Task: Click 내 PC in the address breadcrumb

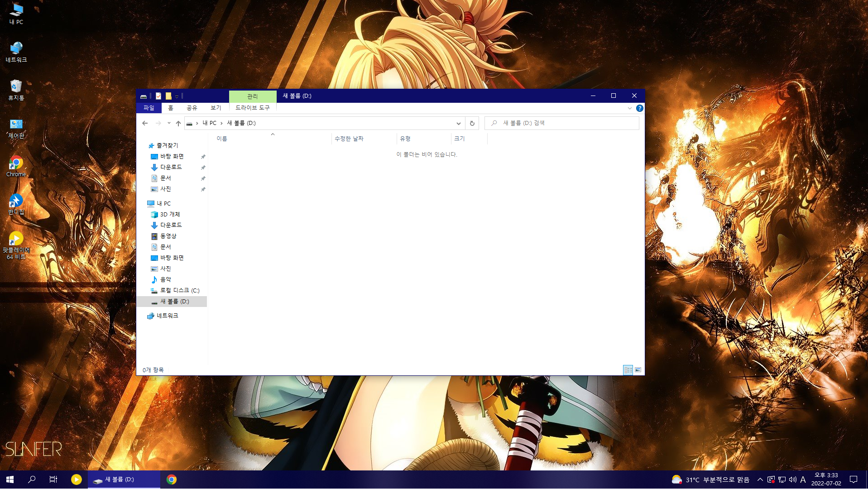Action: pos(209,123)
